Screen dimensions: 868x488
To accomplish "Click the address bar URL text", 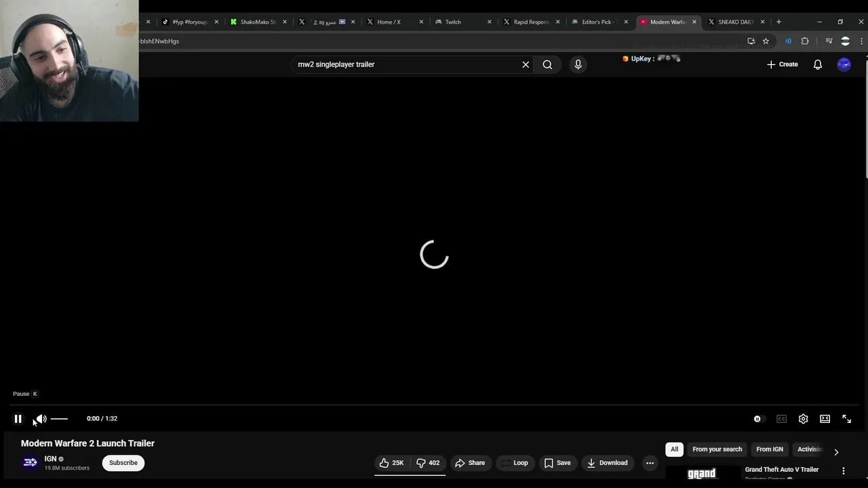I will [x=159, y=41].
